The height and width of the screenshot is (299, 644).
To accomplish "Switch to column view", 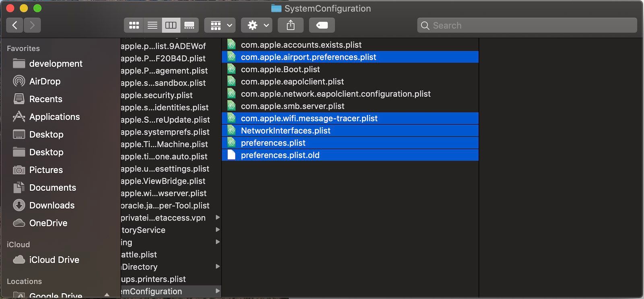I will click(171, 25).
